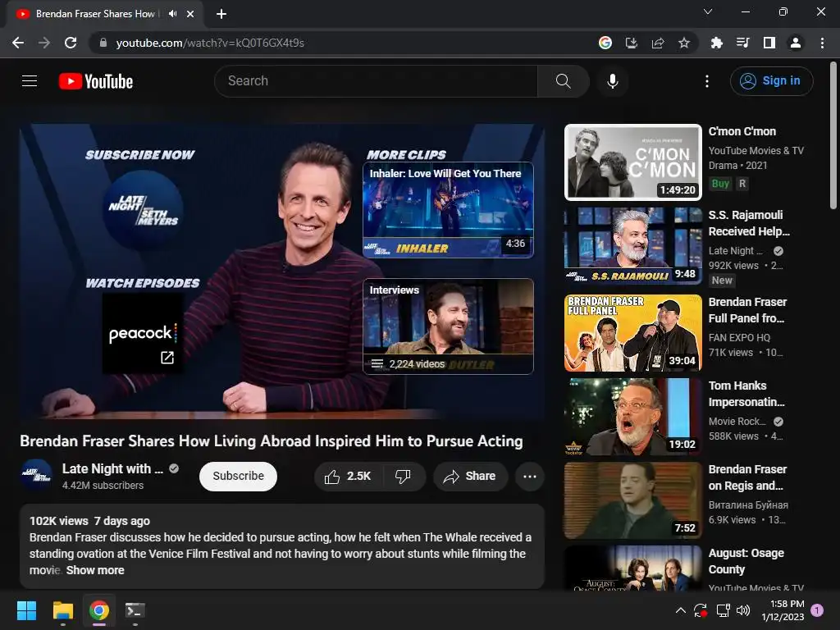Click Google icon in address bar
The image size is (840, 630).
(x=605, y=43)
